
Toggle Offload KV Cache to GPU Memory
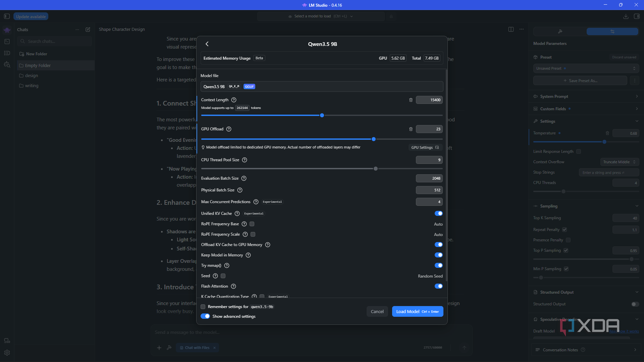pyautogui.click(x=439, y=245)
